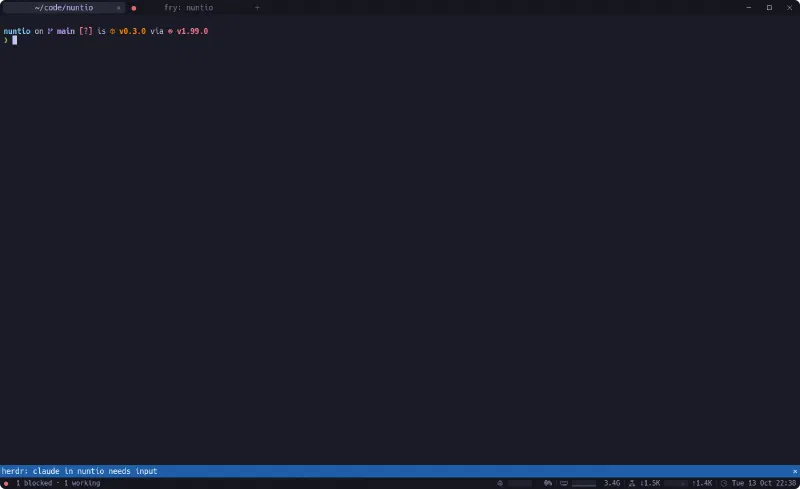800x489 pixels.
Task: Click the red activity dot beside the tabs
Action: pyautogui.click(x=134, y=8)
